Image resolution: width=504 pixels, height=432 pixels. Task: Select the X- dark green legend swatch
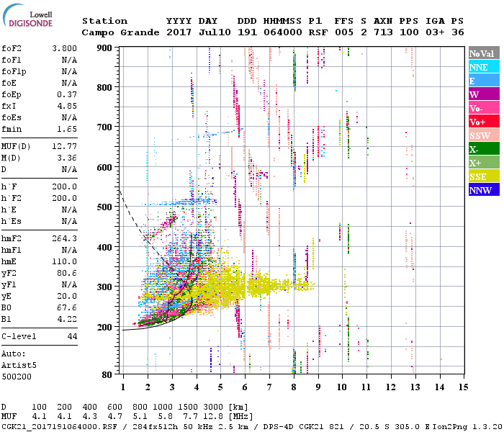484,149
